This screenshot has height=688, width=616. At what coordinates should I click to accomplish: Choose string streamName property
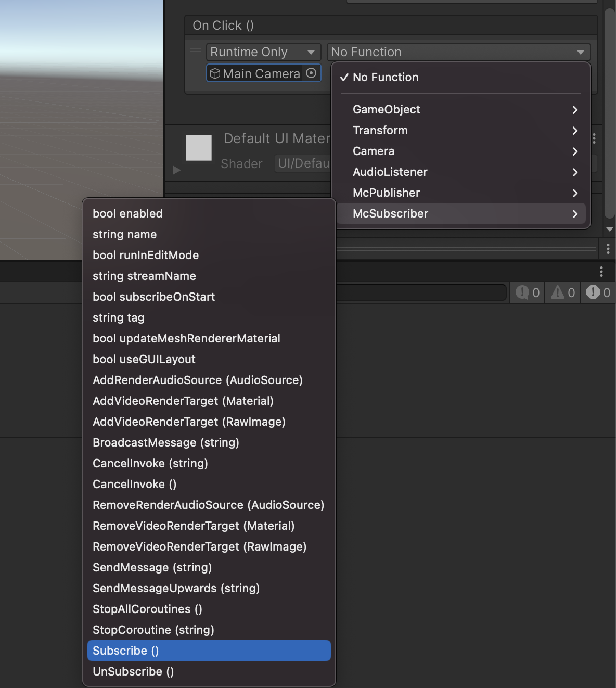pyautogui.click(x=209, y=276)
